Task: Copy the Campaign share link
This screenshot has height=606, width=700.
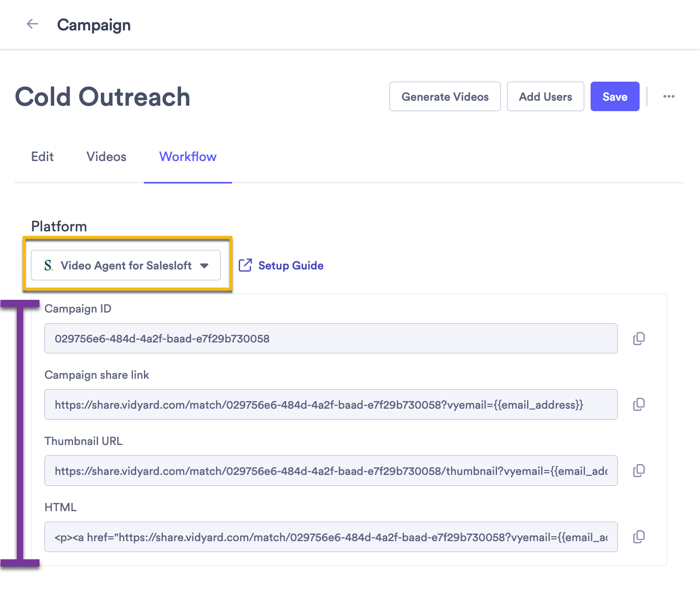Action: [x=639, y=404]
